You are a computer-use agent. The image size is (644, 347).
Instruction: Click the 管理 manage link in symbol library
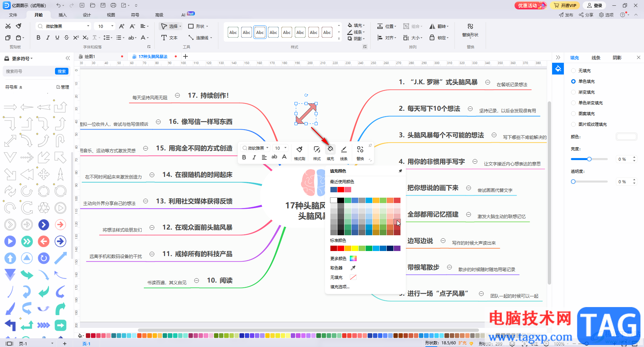tap(63, 87)
